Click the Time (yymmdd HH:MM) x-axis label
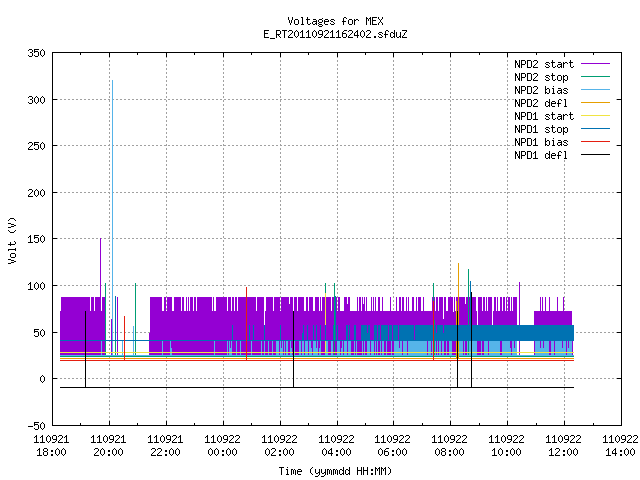The width and height of the screenshot is (640, 480). click(335, 471)
